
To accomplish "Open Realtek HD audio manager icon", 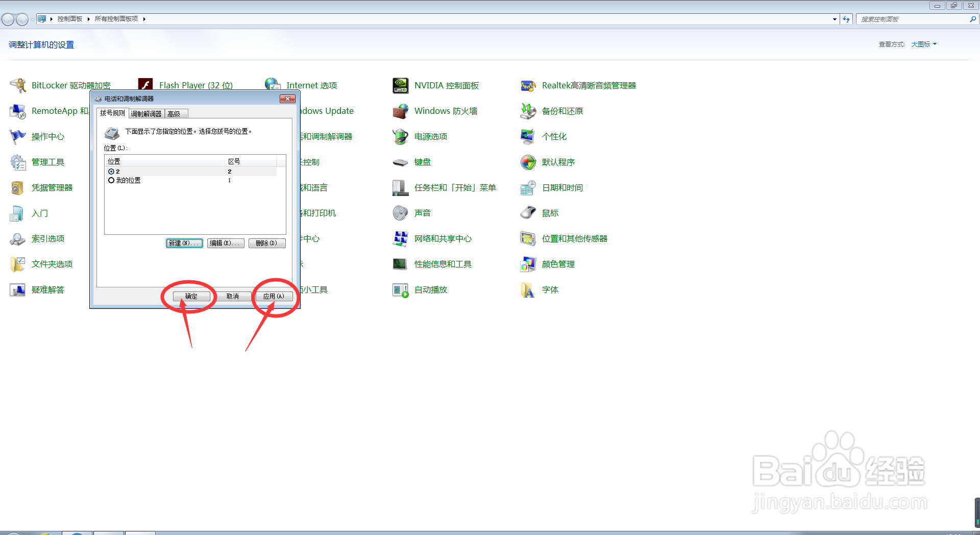I will [528, 85].
